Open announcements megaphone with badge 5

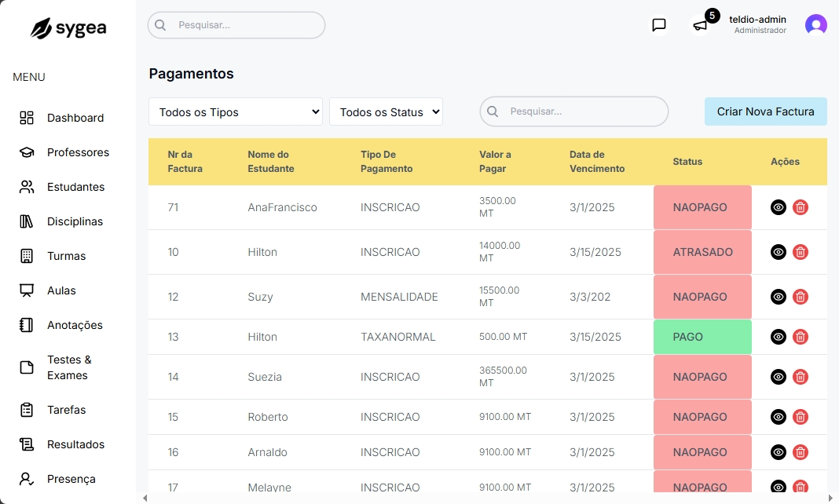(x=700, y=25)
